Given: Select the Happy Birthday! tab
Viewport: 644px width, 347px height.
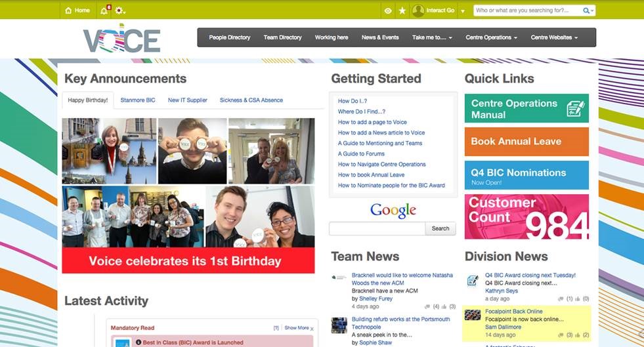Looking at the screenshot, I should click(x=88, y=100).
